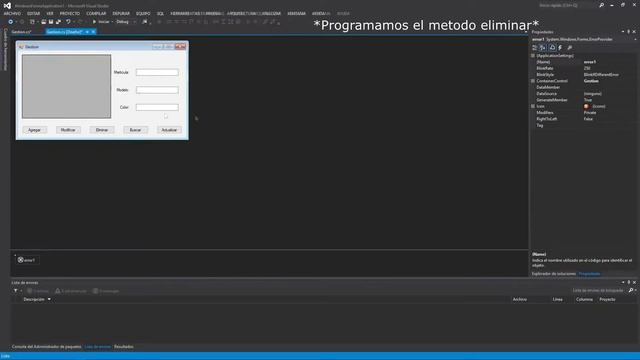Click the Modifiers property value Private
640x360 pixels.
590,112
